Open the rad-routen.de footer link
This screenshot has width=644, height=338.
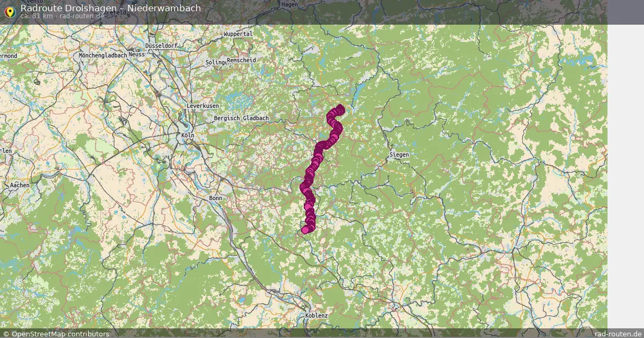pos(618,334)
